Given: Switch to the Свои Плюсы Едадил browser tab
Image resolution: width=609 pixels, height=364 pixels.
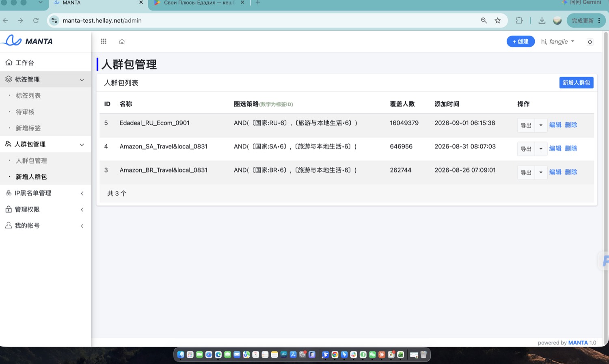Looking at the screenshot, I should 199,2.
